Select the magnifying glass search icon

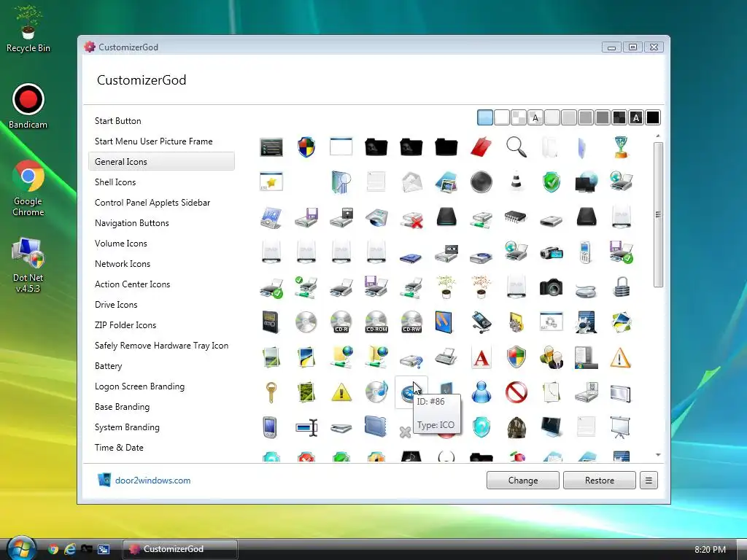516,147
